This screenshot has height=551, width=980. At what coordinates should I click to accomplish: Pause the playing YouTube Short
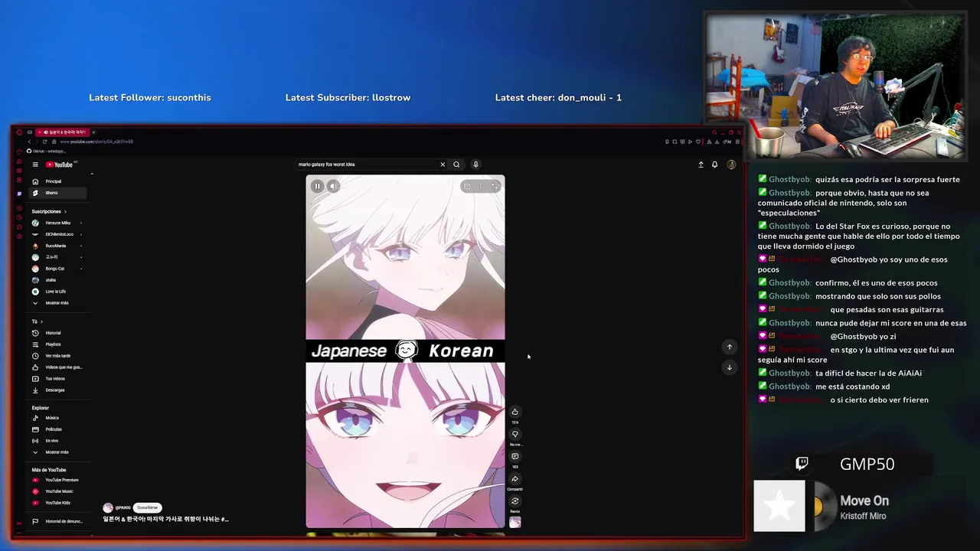pos(317,186)
